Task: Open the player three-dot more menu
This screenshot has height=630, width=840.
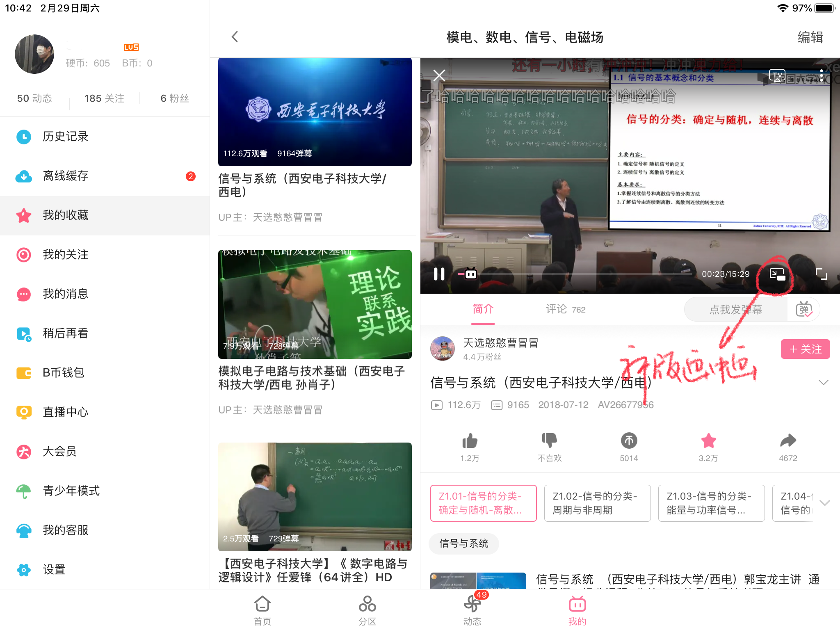Action: click(822, 75)
